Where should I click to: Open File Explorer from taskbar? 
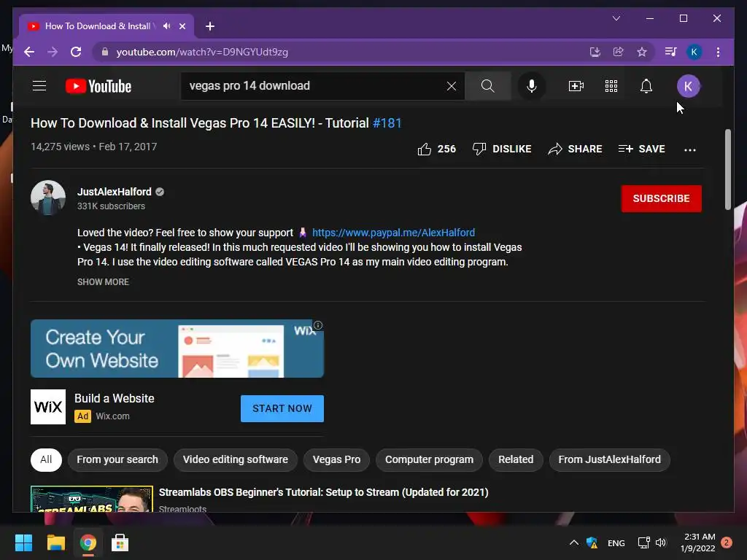click(x=55, y=542)
